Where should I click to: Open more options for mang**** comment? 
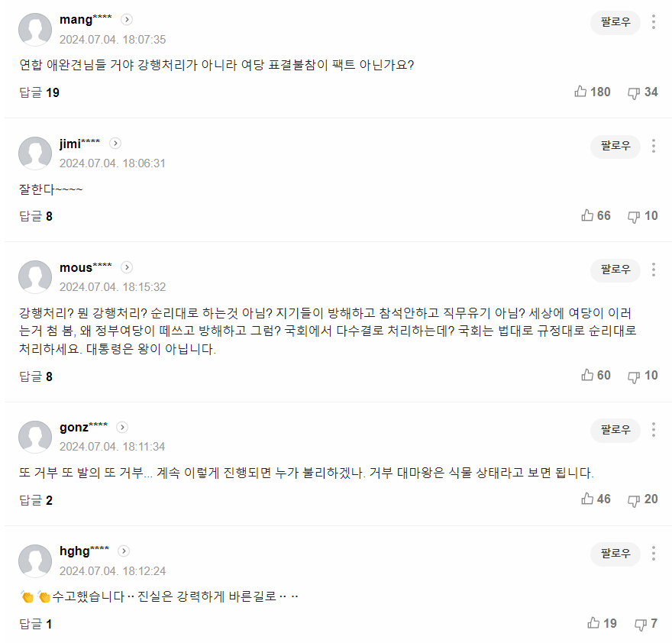[654, 22]
